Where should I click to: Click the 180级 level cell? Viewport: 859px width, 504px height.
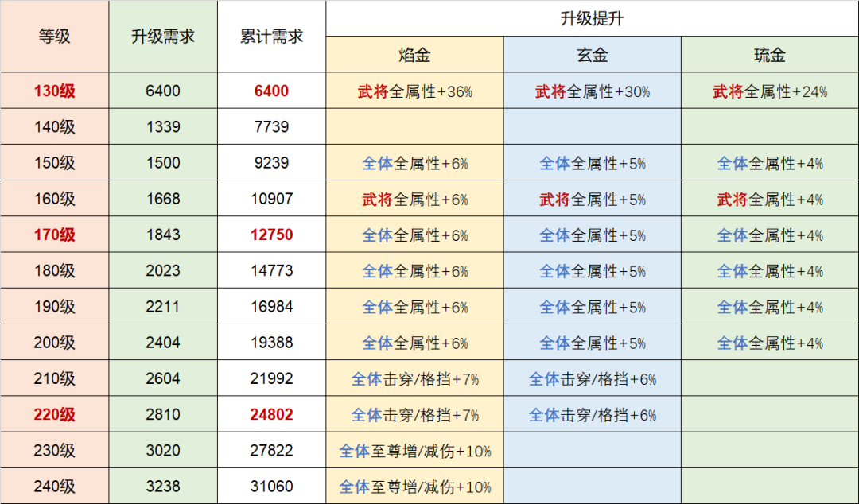pyautogui.click(x=54, y=270)
